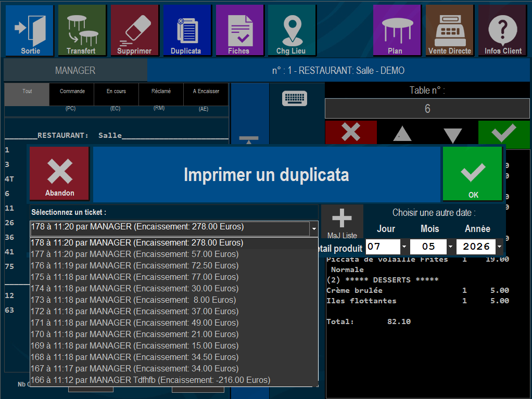Open the Infos Client help icon
This screenshot has width=532, height=399.
(x=502, y=30)
